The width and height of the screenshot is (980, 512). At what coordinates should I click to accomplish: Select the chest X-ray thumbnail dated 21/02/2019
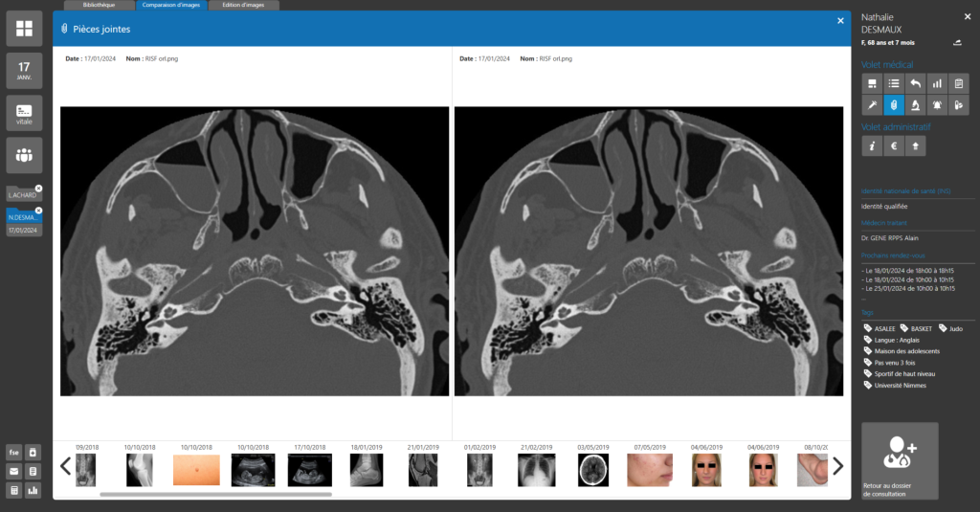click(x=536, y=469)
